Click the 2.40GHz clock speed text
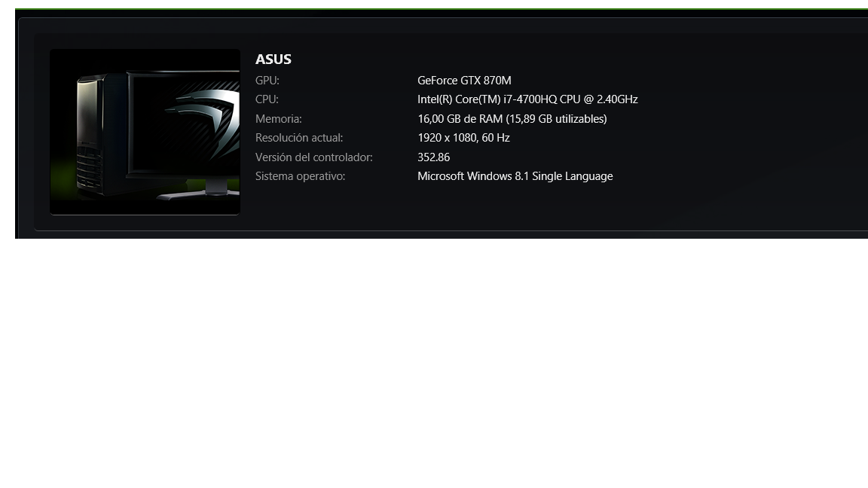Screen dimensions: 868x488 [617, 99]
